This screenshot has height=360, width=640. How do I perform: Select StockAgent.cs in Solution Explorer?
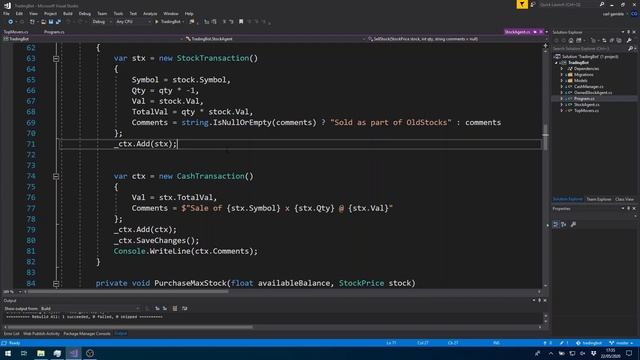click(587, 105)
